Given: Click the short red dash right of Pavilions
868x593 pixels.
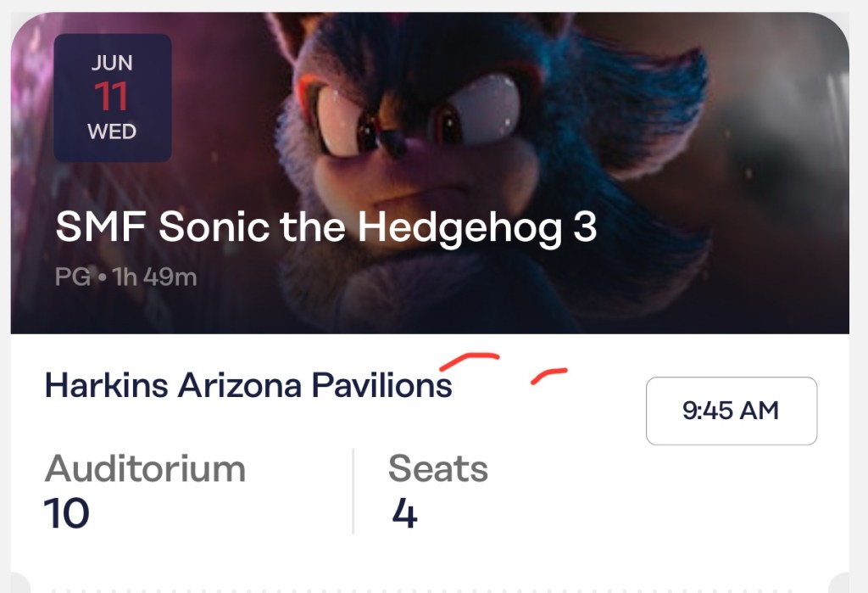Looking at the screenshot, I should click(x=548, y=375).
